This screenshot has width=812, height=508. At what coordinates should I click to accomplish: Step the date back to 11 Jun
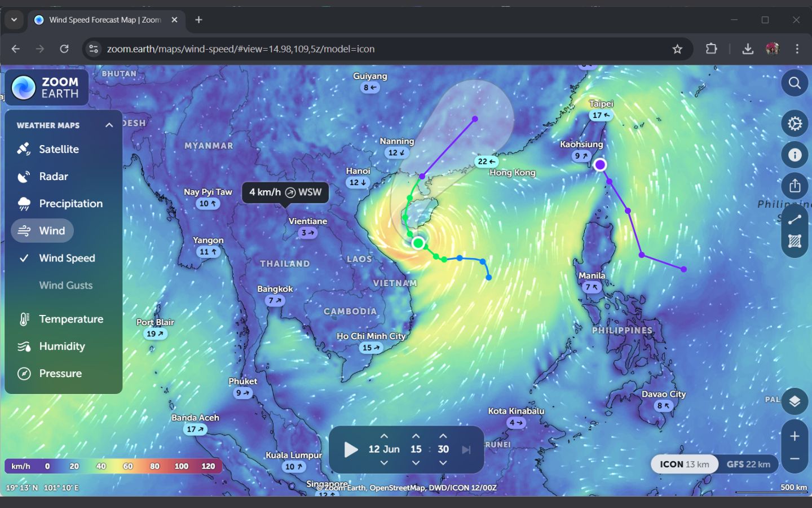tap(384, 463)
